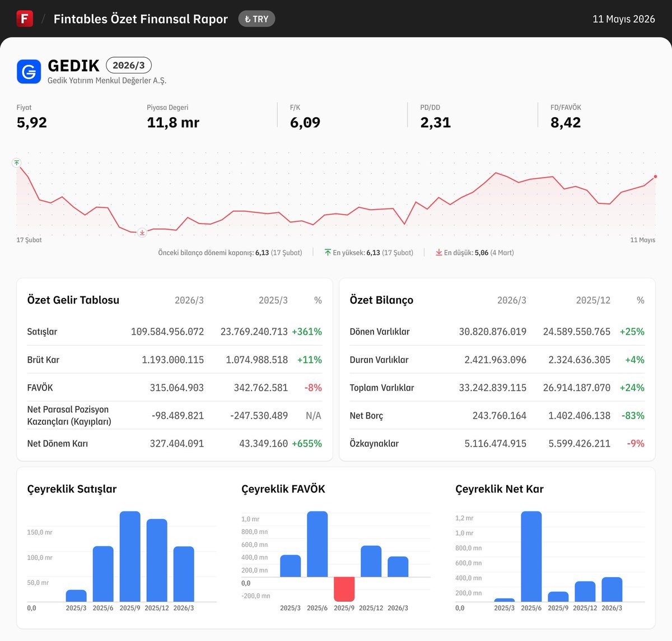This screenshot has height=641, width=672.
Task: Click the red arrow beside En düşük
Action: [439, 253]
